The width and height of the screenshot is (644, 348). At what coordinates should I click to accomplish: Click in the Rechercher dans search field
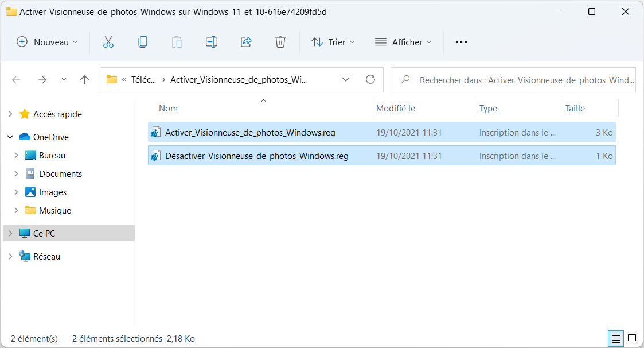[513, 80]
